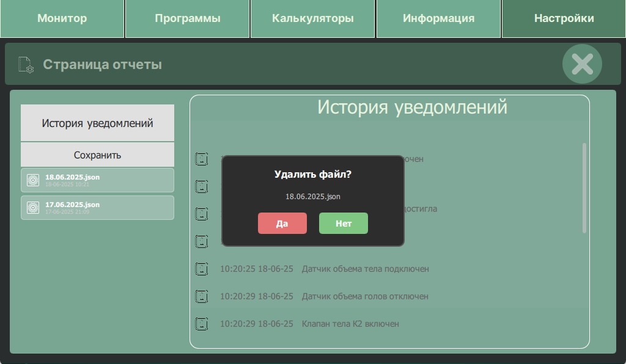
Task: Click the 18.06.2025.json name in dialog
Action: (x=312, y=197)
